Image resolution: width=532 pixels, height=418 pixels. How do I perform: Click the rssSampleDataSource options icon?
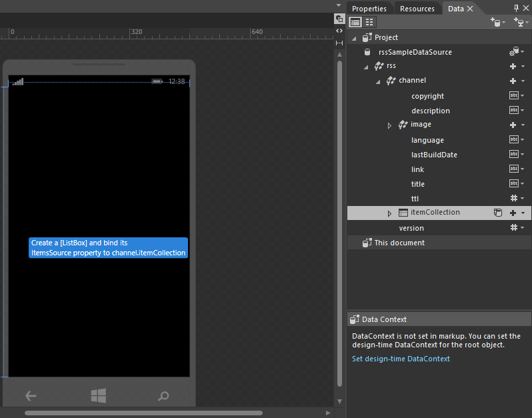click(514, 52)
